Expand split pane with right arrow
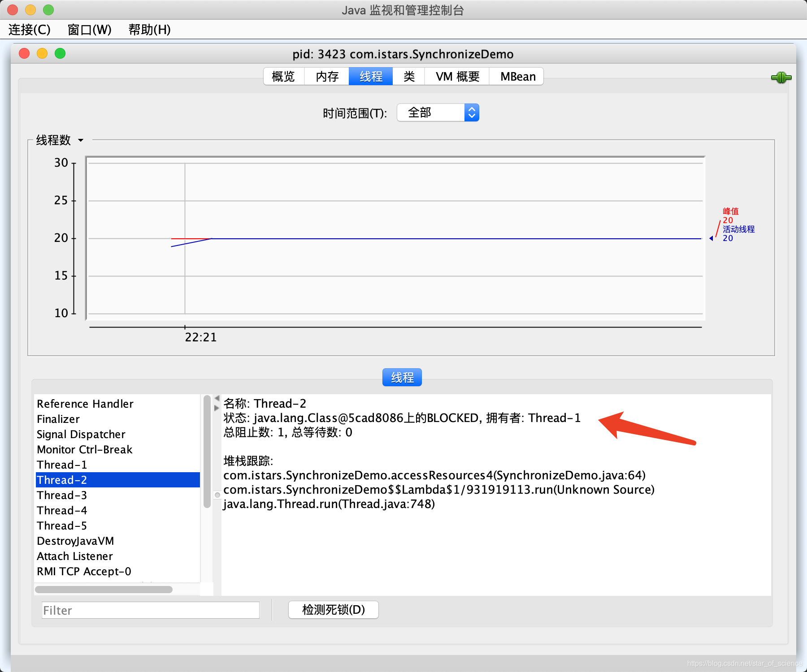 tap(217, 408)
